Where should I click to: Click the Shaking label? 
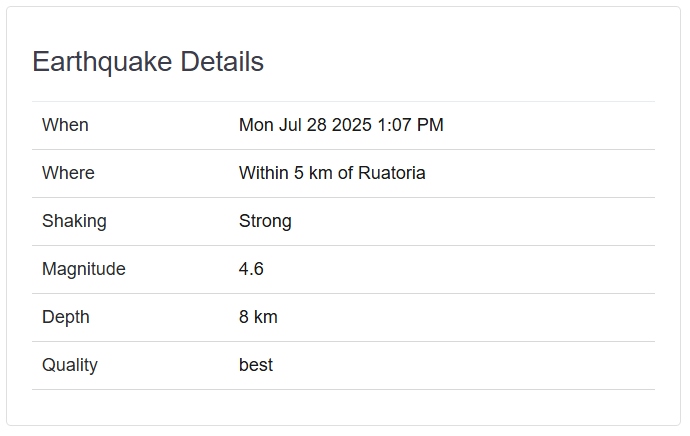click(x=74, y=221)
